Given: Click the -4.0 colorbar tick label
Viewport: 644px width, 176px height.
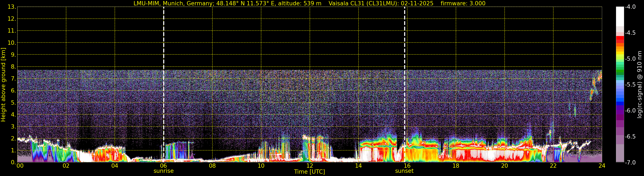Looking at the screenshot, I should point(630,7).
